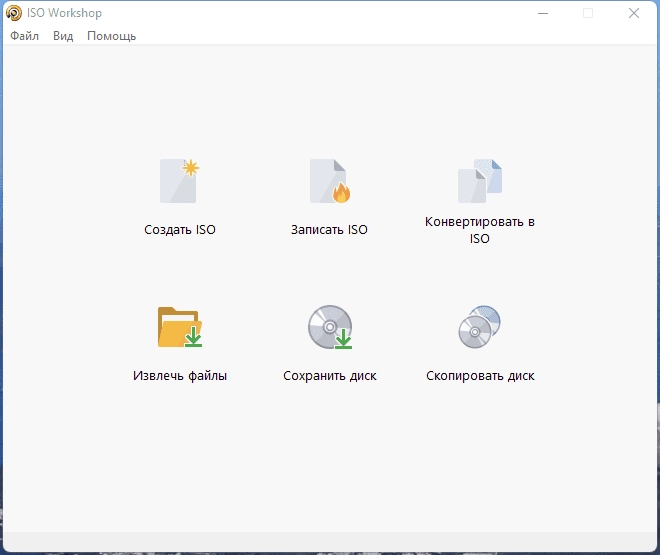This screenshot has width=660, height=555.
Task: Open the Файл menu
Action: click(24, 36)
